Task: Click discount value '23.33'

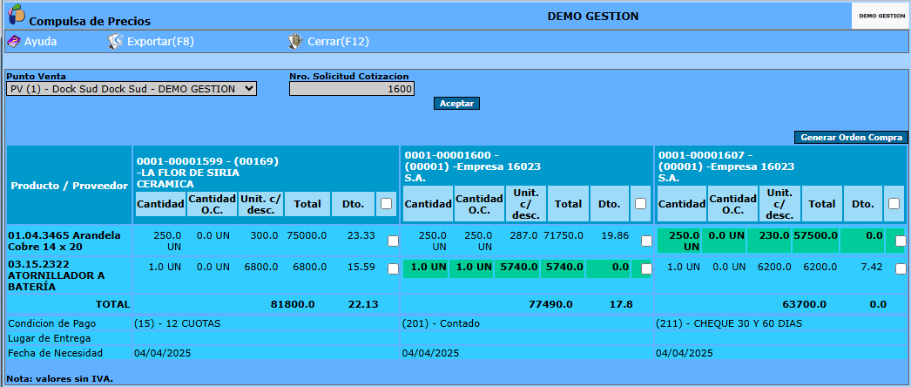Action: pos(360,235)
